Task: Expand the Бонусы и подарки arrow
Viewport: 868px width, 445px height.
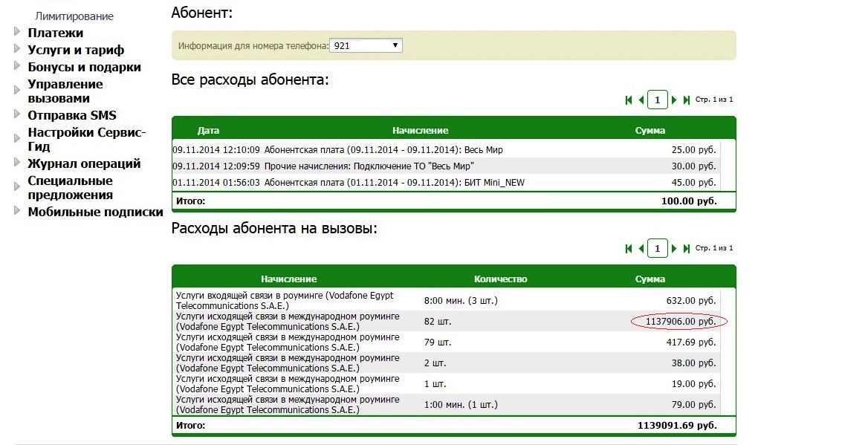Action: click(x=17, y=66)
